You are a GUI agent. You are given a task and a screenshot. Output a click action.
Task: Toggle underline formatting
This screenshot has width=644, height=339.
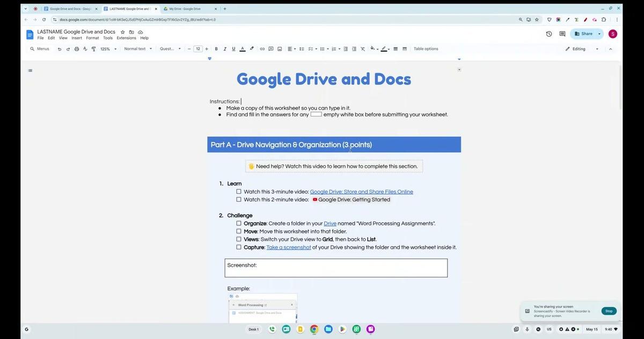(233, 49)
